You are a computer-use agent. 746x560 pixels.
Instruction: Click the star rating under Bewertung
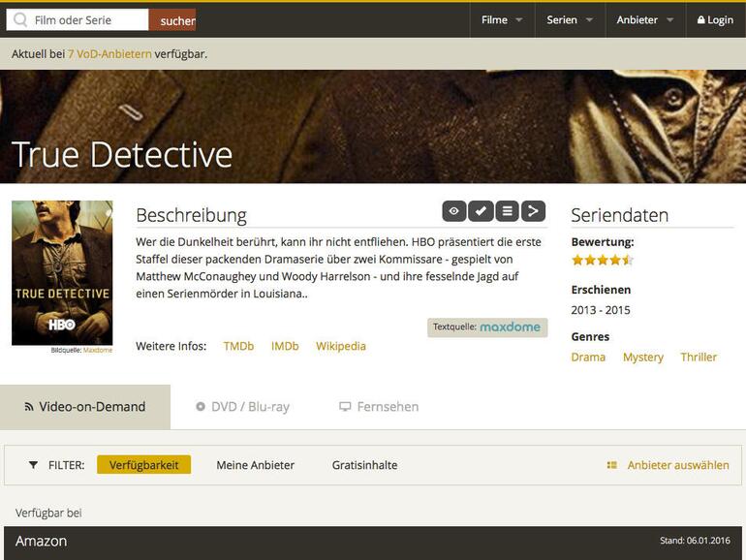coord(603,260)
